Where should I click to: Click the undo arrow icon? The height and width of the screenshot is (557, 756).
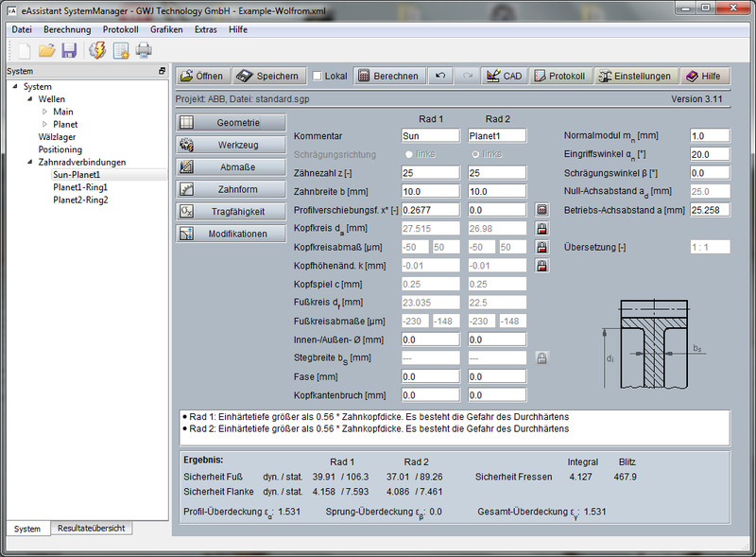tap(440, 76)
